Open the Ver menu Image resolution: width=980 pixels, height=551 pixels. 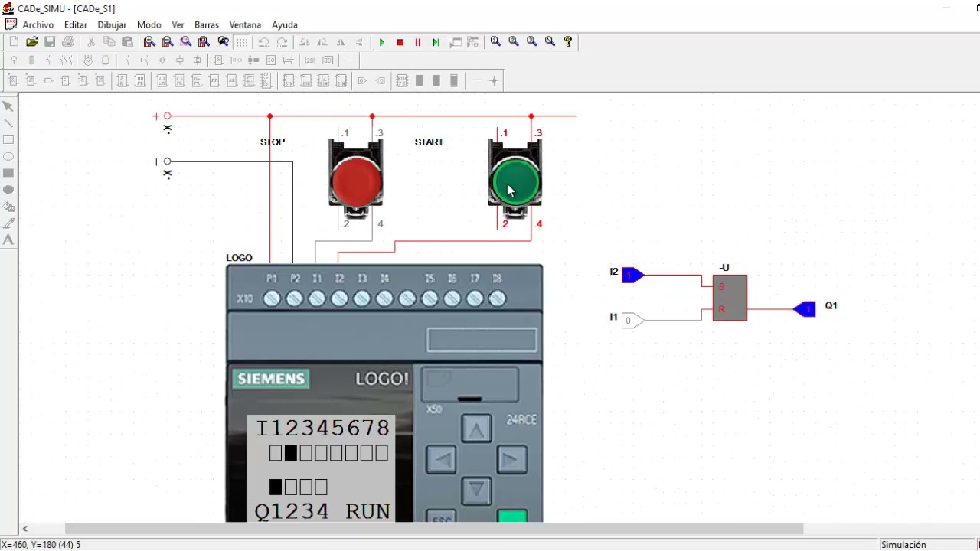click(178, 24)
